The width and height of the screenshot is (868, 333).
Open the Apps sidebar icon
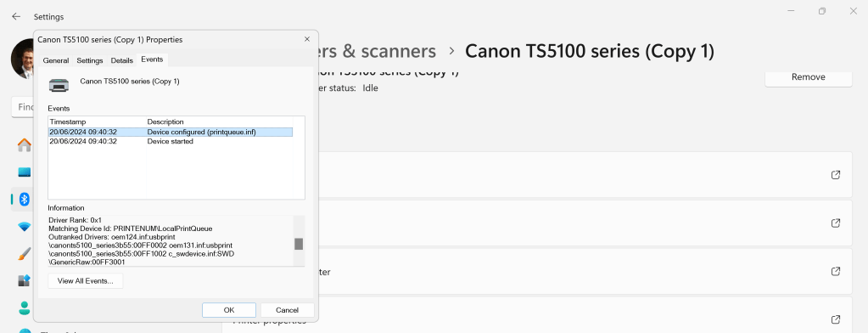click(25, 280)
